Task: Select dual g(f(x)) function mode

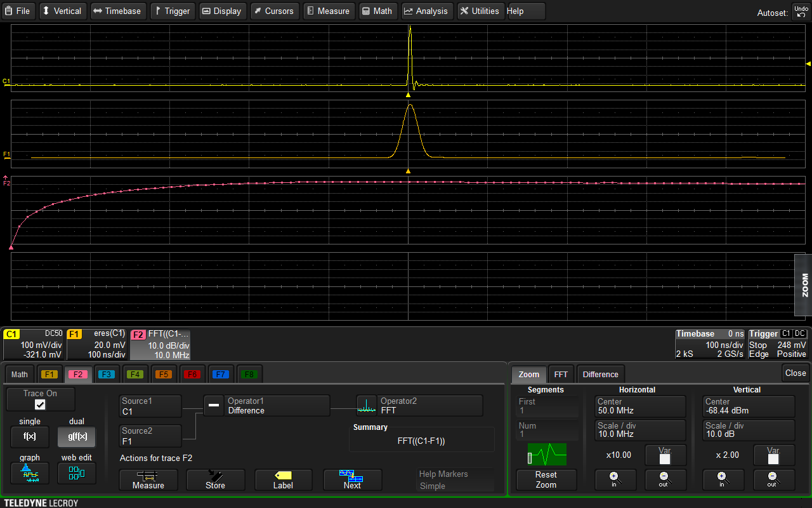Action: 77,437
